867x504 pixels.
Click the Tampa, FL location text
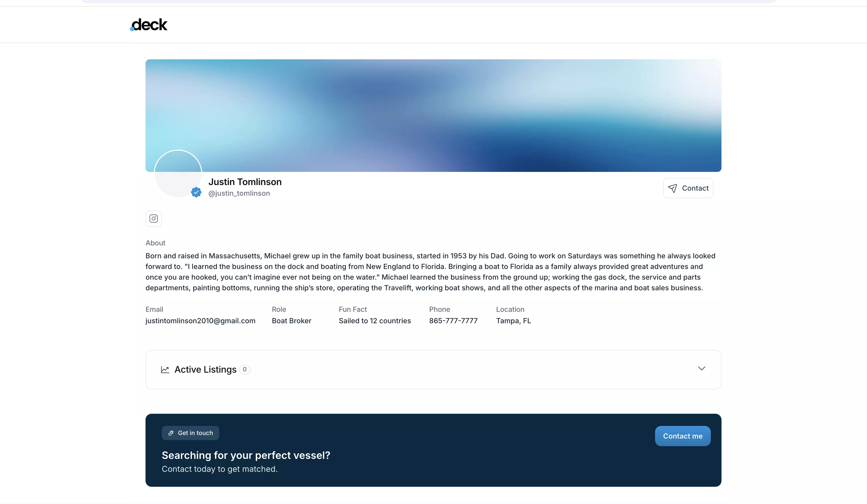[x=513, y=321]
